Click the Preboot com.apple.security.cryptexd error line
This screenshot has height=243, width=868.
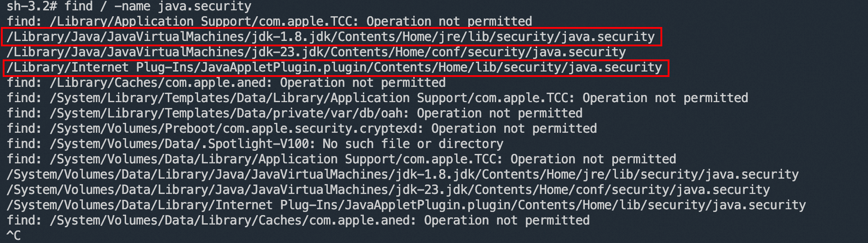(x=302, y=129)
